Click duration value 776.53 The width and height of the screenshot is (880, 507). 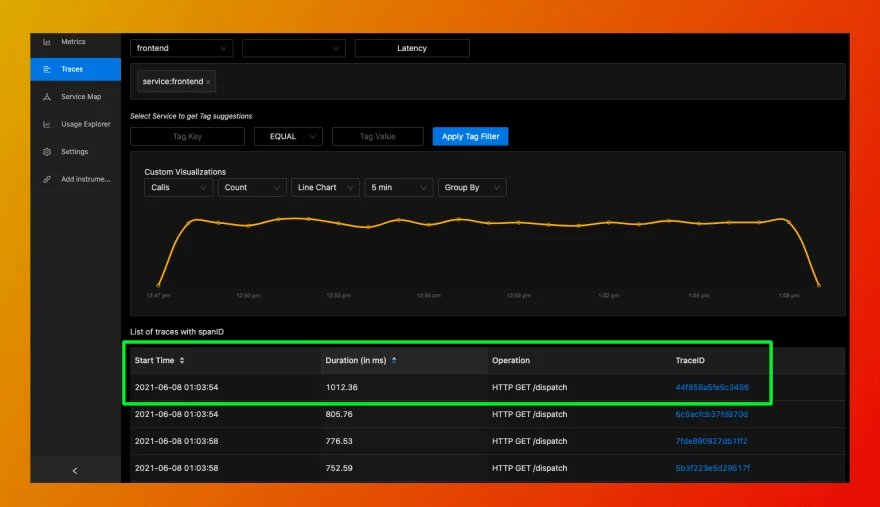[339, 441]
